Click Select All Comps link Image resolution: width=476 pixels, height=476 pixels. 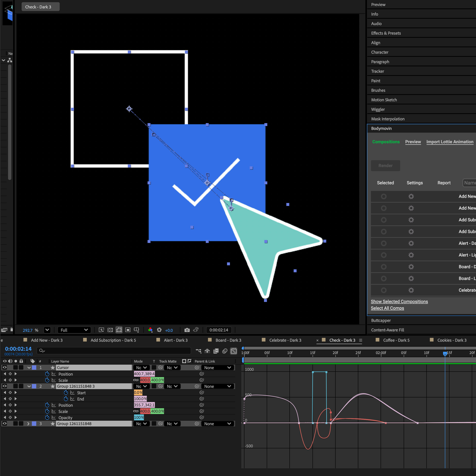[x=387, y=308]
